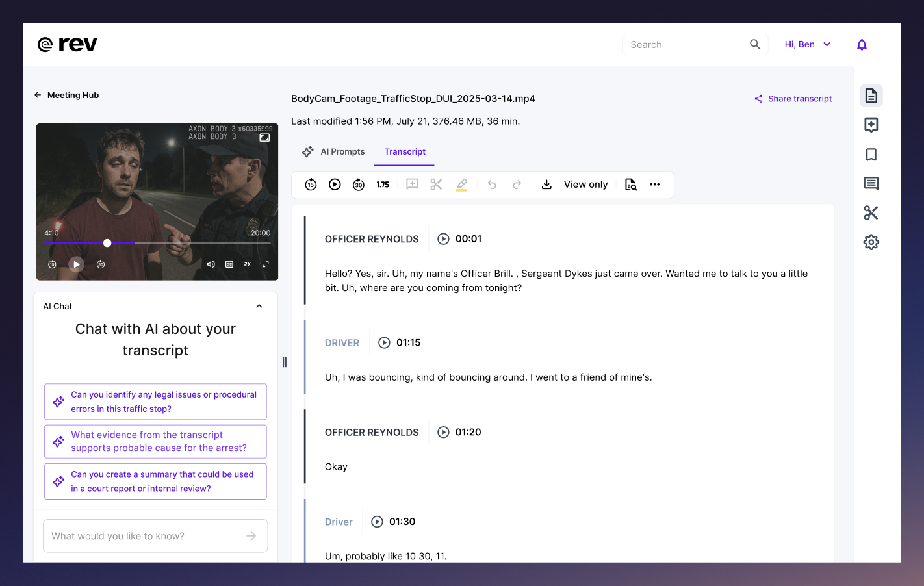The height and width of the screenshot is (586, 924).
Task: Open the highlighter tool in the toolbar
Action: click(x=462, y=185)
